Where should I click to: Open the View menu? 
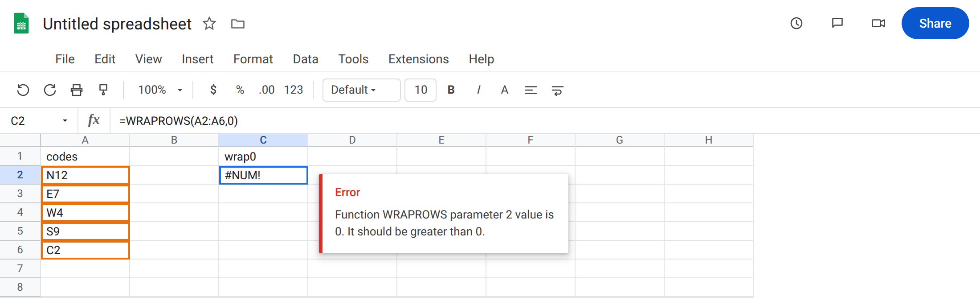148,59
